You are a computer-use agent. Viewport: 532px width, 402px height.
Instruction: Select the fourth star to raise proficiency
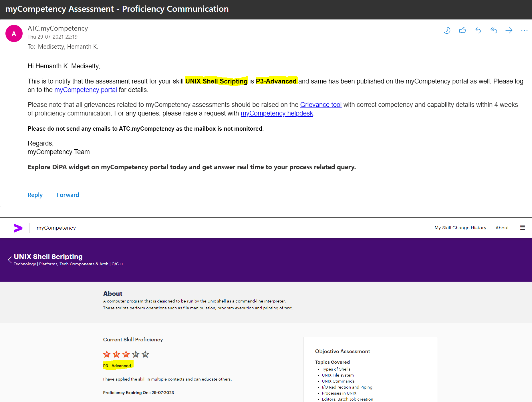(x=135, y=354)
